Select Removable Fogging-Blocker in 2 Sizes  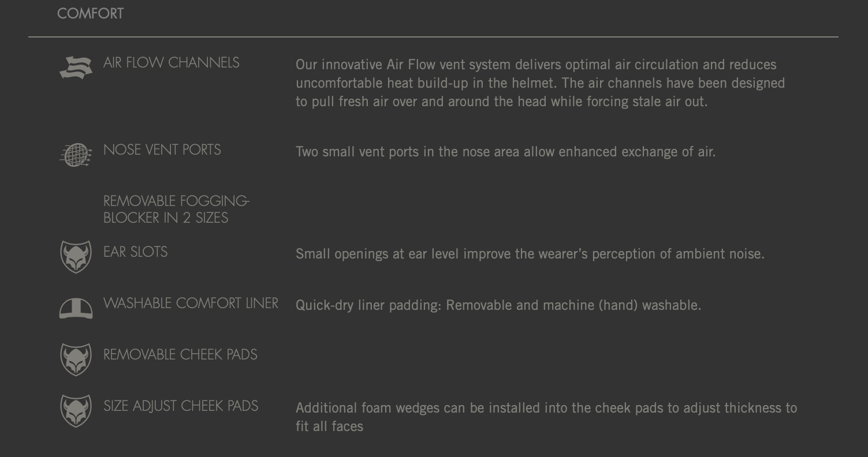point(176,209)
